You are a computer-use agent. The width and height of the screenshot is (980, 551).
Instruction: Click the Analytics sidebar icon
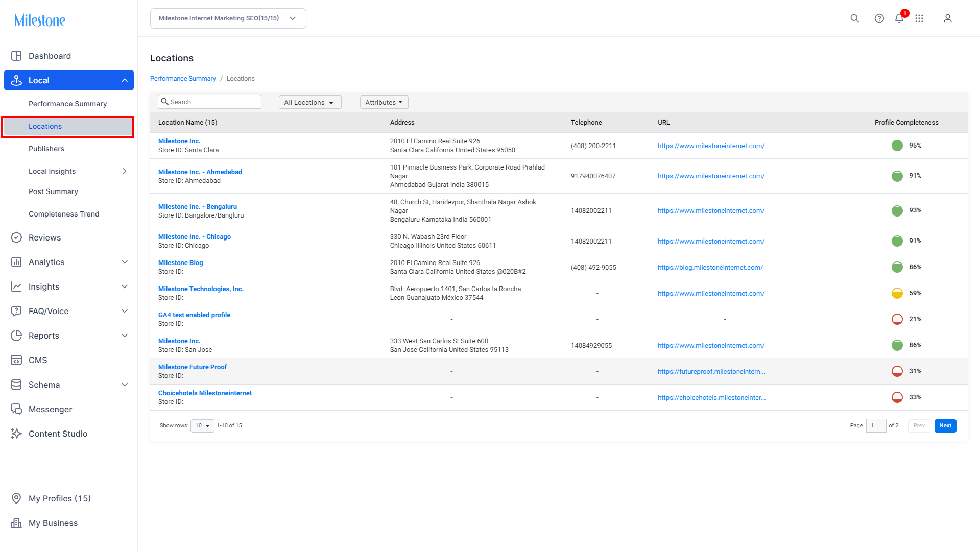(x=16, y=262)
